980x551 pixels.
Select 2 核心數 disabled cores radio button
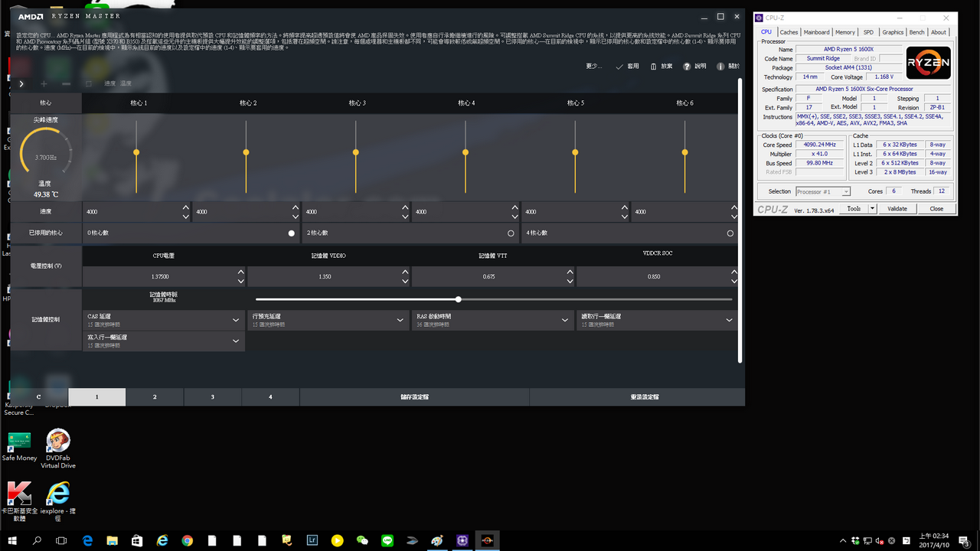pyautogui.click(x=511, y=233)
